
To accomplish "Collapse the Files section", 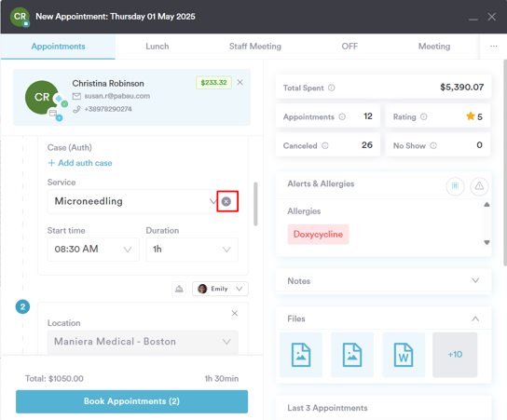I will [475, 318].
